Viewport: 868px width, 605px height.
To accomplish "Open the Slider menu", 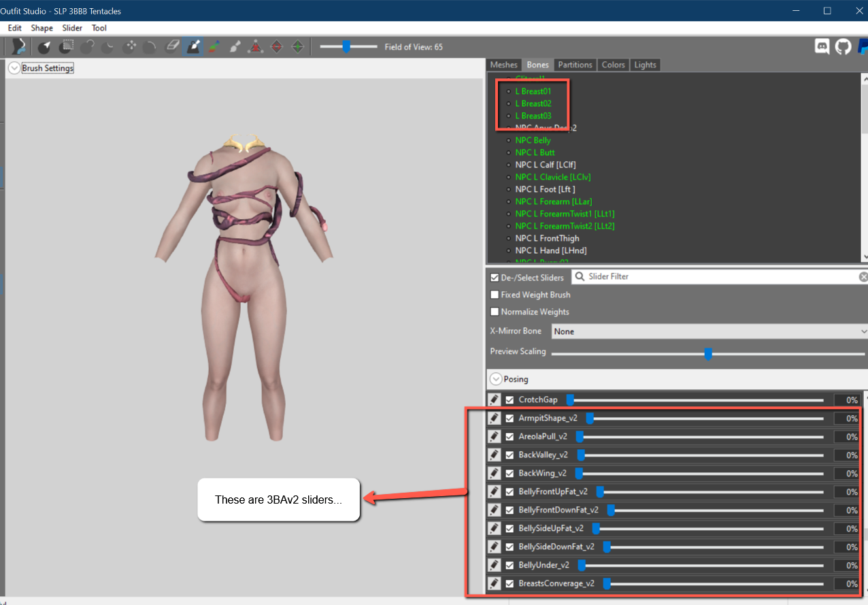I will [x=72, y=28].
